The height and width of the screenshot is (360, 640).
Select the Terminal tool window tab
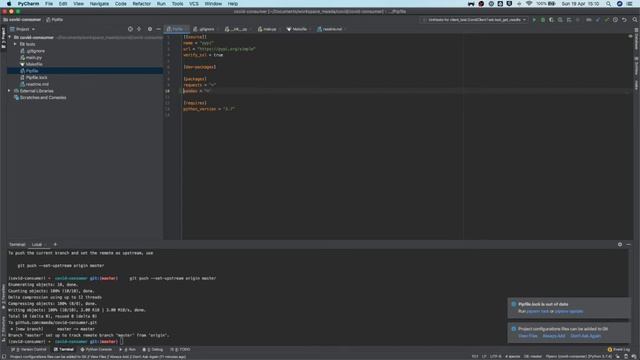click(64, 349)
